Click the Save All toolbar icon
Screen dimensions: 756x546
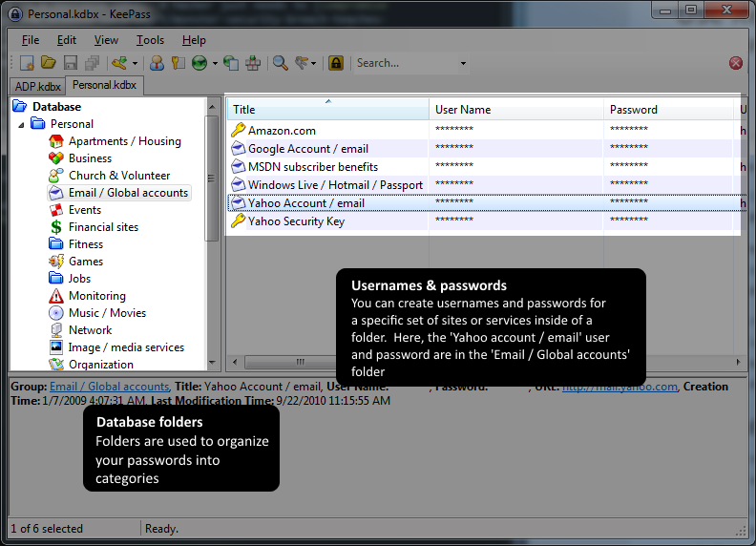[x=92, y=63]
